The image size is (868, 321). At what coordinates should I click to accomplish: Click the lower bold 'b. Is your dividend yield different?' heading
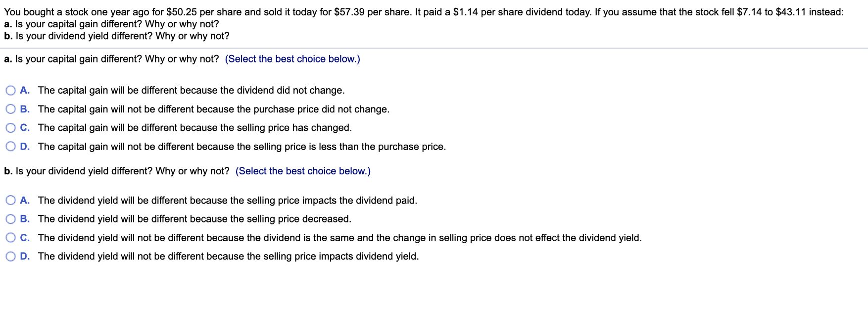116,171
